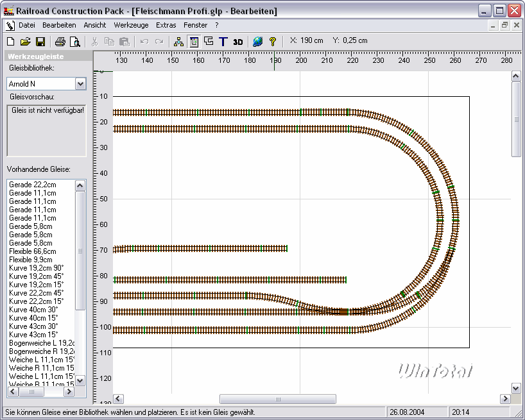Click the canvas horizontal scrollbar thumb
This screenshot has height=420, width=525.
pos(277,399)
